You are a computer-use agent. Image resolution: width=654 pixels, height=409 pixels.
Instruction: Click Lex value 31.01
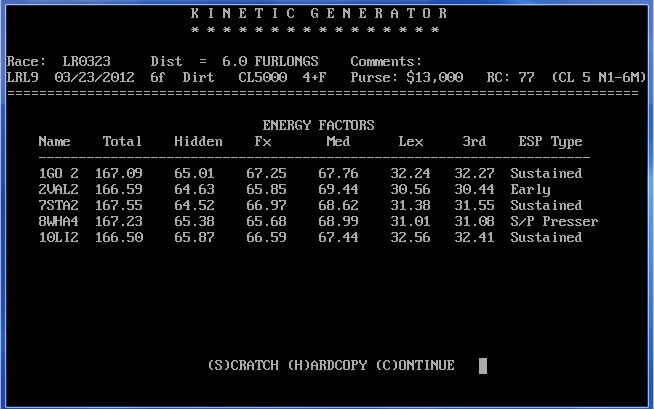click(410, 221)
